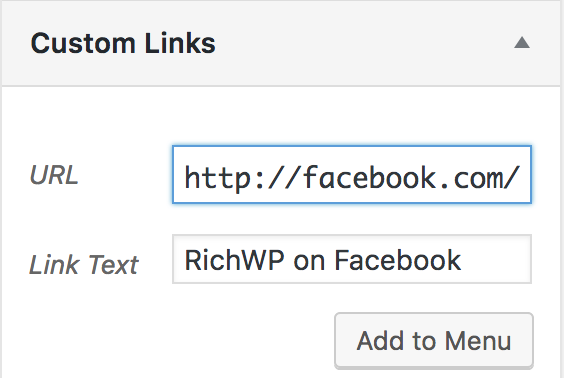Image resolution: width=564 pixels, height=378 pixels.
Task: Collapse the Custom Links panel using the triangle
Action: pyautogui.click(x=522, y=43)
